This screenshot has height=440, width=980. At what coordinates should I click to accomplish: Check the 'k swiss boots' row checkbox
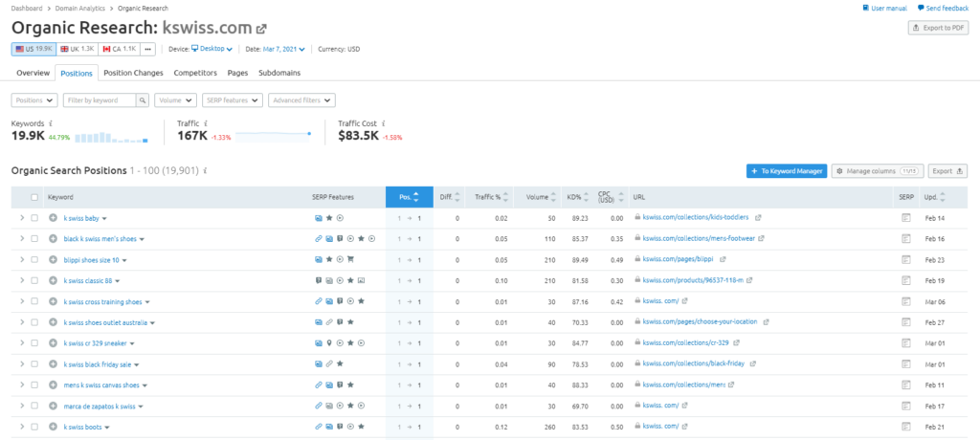coord(35,427)
